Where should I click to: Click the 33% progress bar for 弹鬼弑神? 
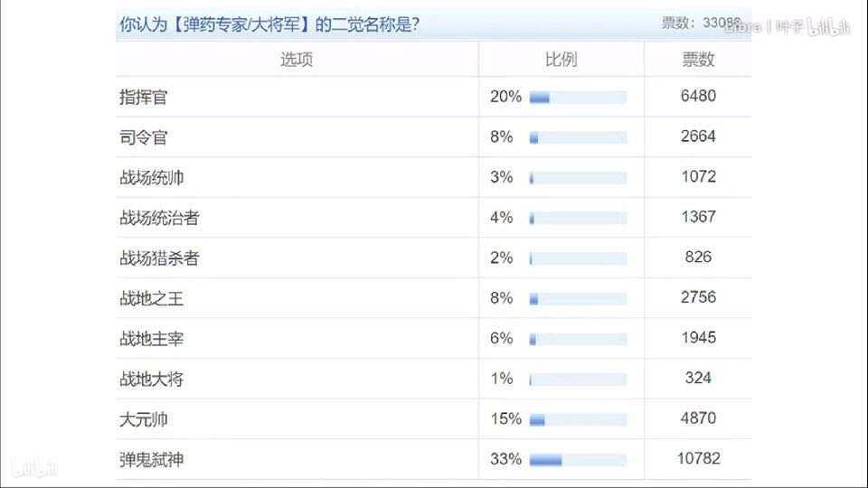click(x=577, y=460)
